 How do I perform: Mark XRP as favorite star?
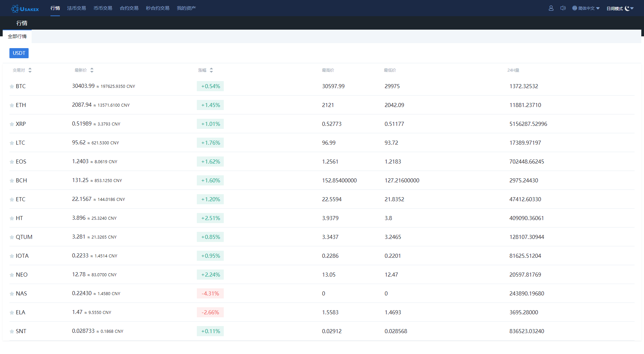(12, 124)
